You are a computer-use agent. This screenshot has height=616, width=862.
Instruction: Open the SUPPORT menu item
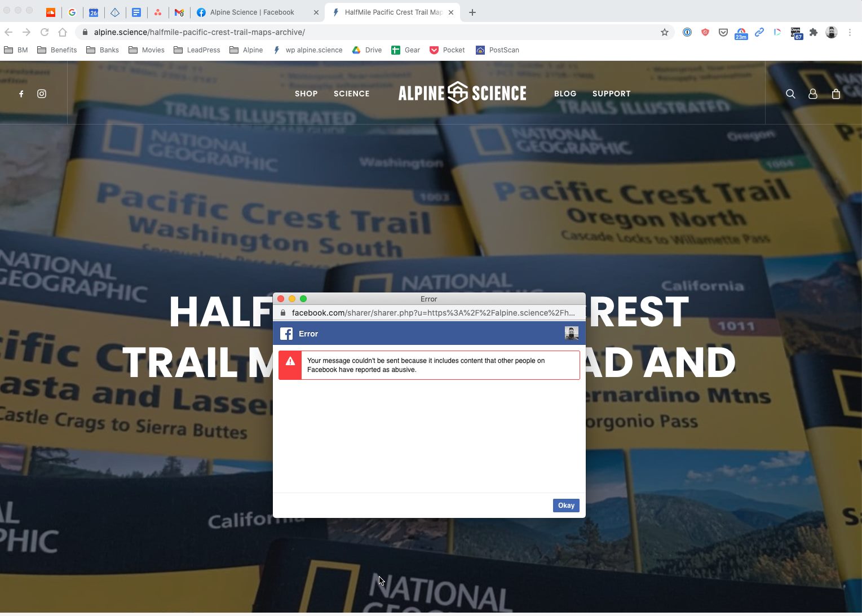pos(612,94)
